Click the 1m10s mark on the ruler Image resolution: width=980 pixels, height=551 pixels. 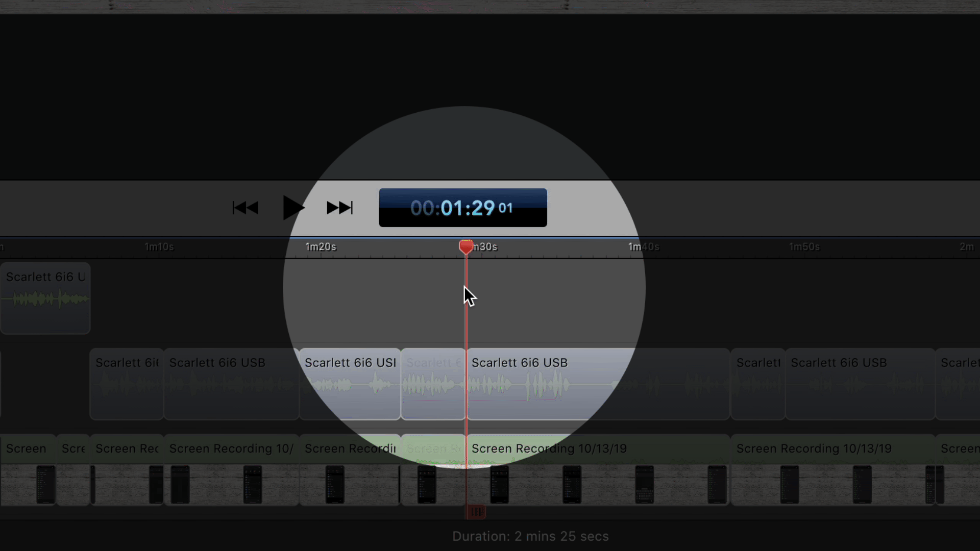(159, 247)
